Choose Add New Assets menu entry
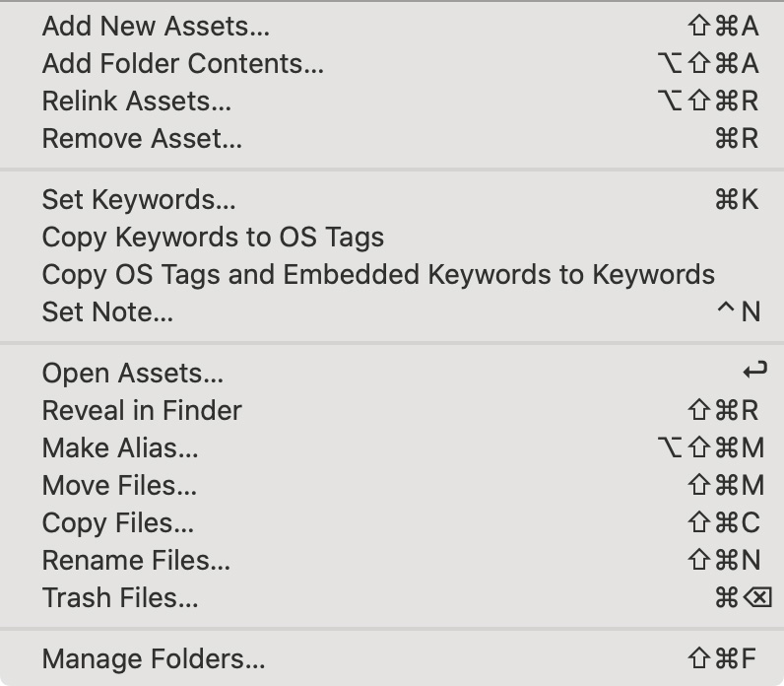This screenshot has height=686, width=784. point(392,26)
